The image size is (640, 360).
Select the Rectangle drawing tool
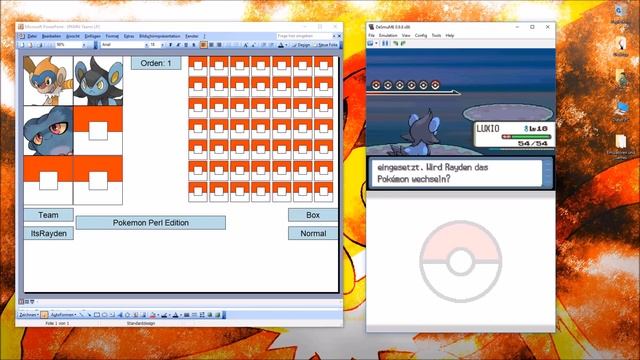coord(97,315)
